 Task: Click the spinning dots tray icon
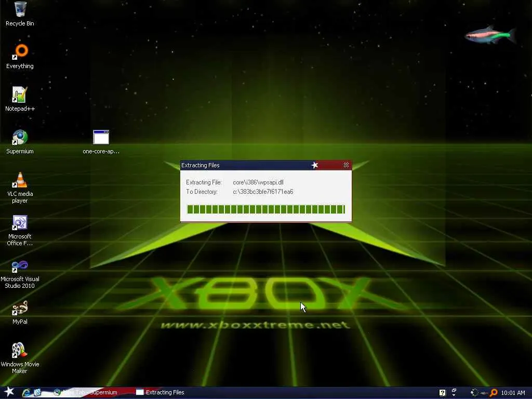coord(474,393)
